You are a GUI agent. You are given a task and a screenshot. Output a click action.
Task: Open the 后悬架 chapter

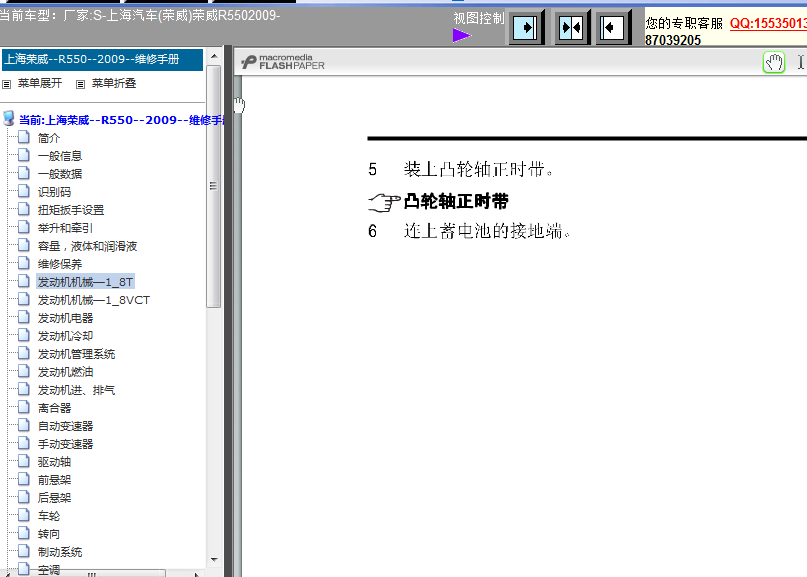[x=54, y=498]
